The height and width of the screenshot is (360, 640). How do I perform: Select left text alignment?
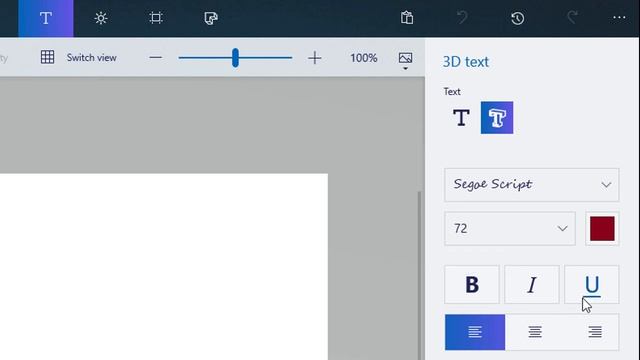pyautogui.click(x=475, y=332)
